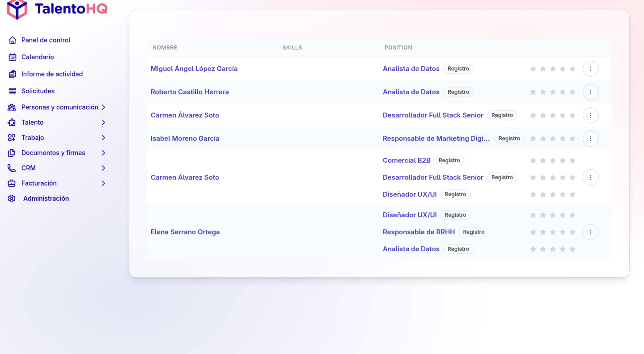Image resolution: width=644 pixels, height=354 pixels.
Task: Click Registro badge next to Comercial B2B
Action: 449,160
